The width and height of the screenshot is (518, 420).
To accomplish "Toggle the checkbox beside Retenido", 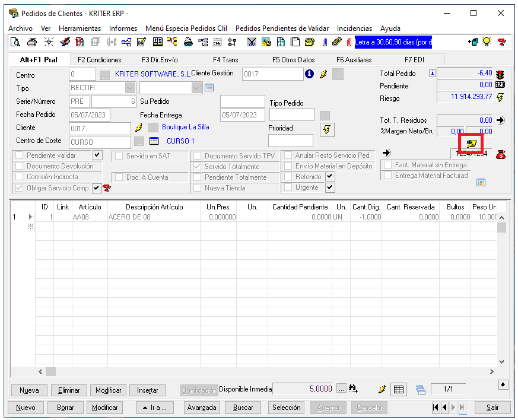I will [330, 177].
